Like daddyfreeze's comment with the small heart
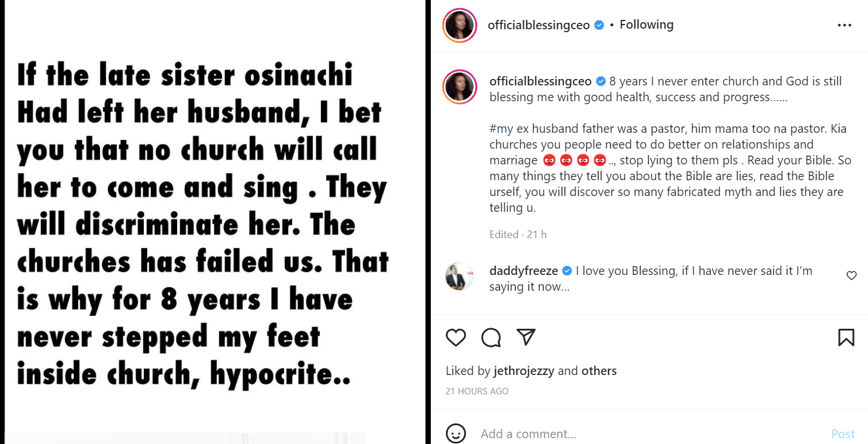868x444 pixels. click(x=851, y=276)
